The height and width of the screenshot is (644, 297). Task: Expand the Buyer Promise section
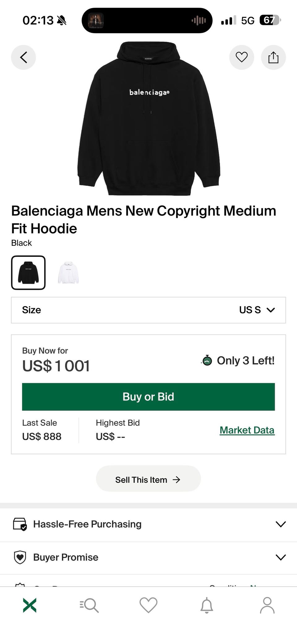pos(148,557)
